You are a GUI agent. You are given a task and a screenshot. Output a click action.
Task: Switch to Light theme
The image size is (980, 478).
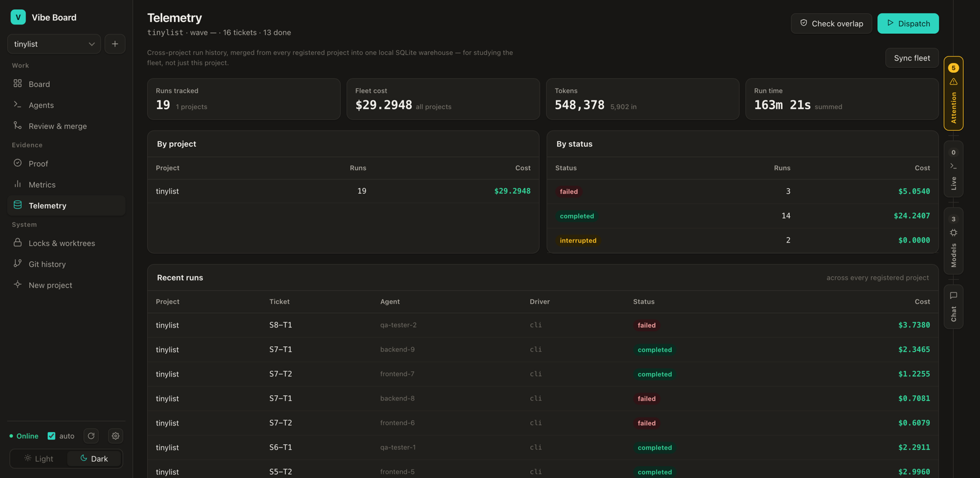(38, 459)
